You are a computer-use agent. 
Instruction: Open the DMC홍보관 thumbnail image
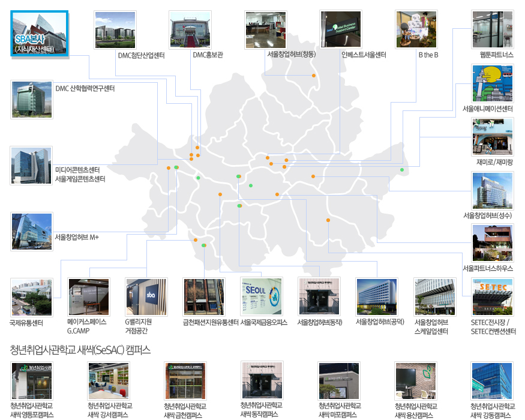point(190,30)
